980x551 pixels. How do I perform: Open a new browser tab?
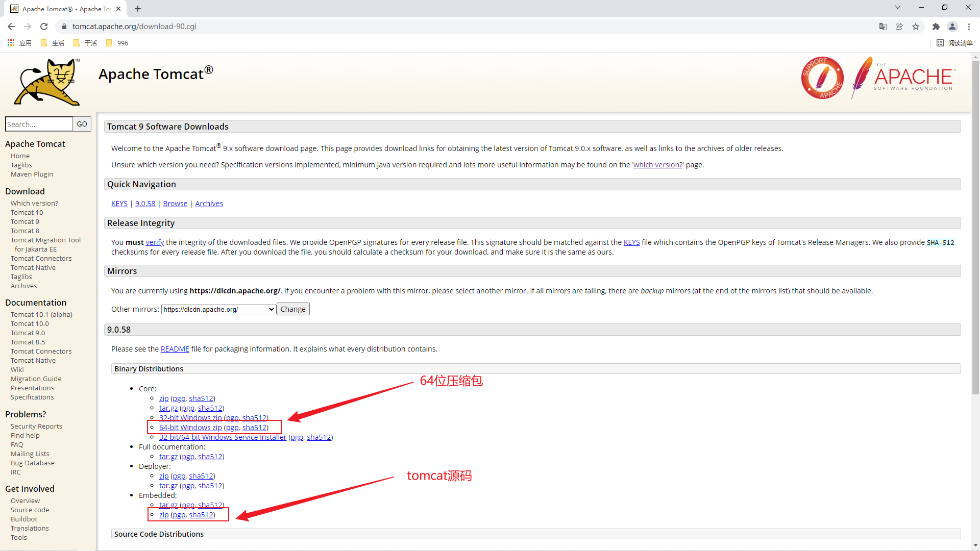[x=138, y=9]
